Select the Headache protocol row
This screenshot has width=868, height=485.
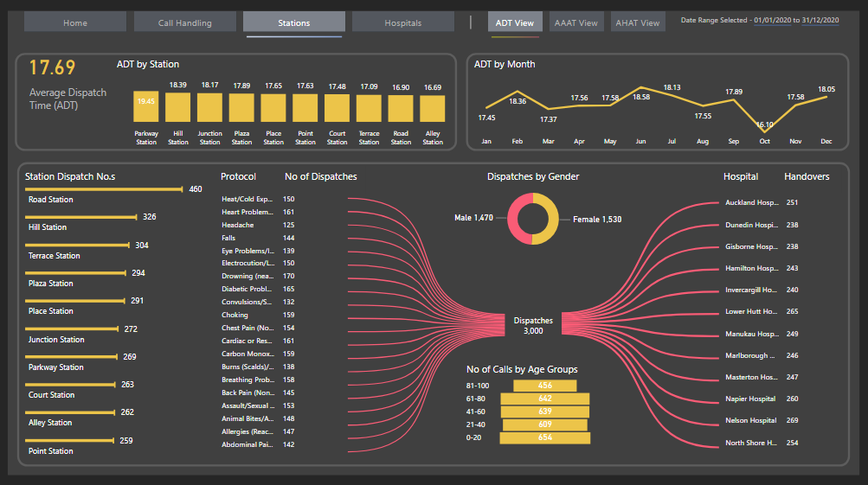(238, 225)
